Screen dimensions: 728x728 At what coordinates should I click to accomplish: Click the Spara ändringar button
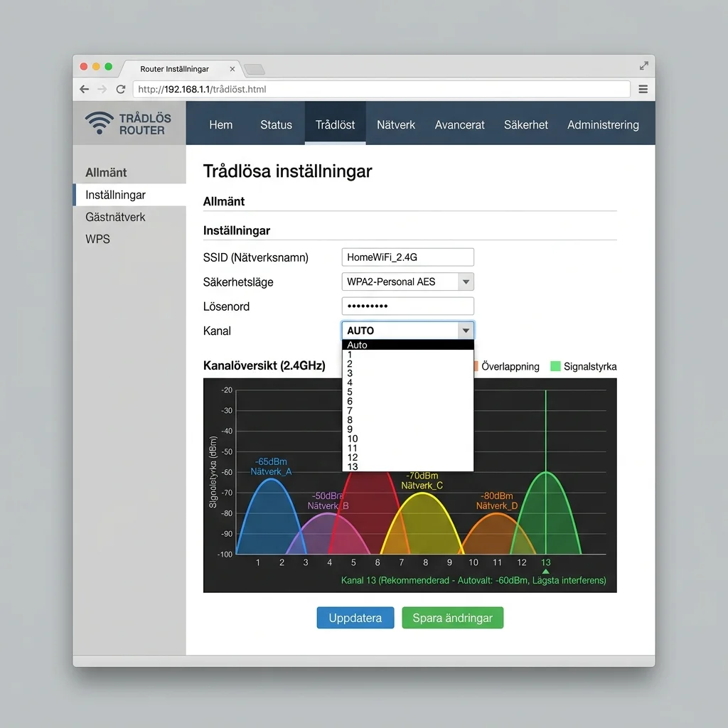(x=453, y=618)
